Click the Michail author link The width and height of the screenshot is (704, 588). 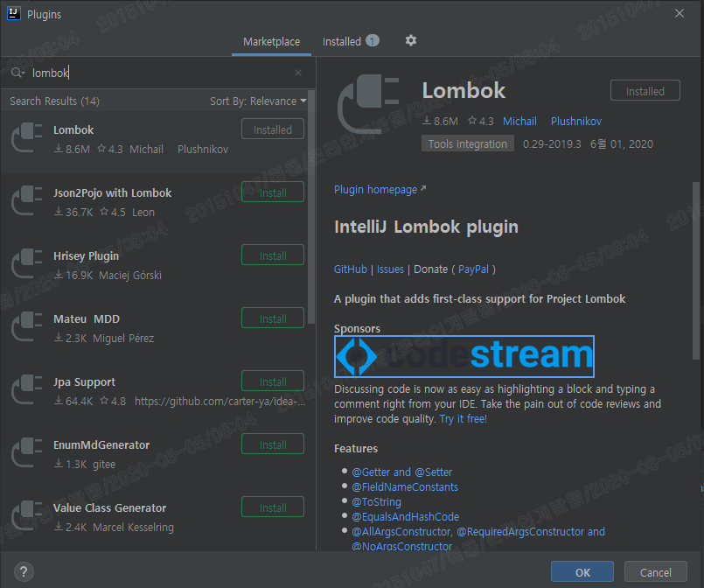pyautogui.click(x=519, y=122)
